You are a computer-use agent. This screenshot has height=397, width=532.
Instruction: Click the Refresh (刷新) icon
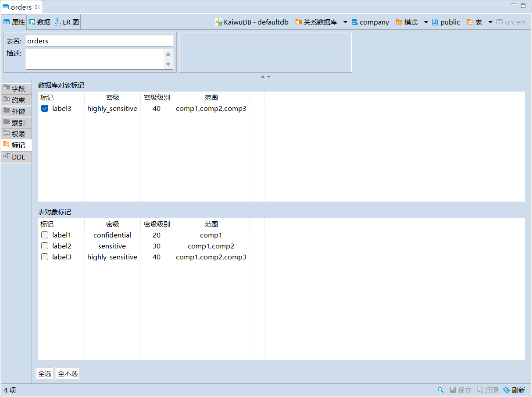click(507, 390)
